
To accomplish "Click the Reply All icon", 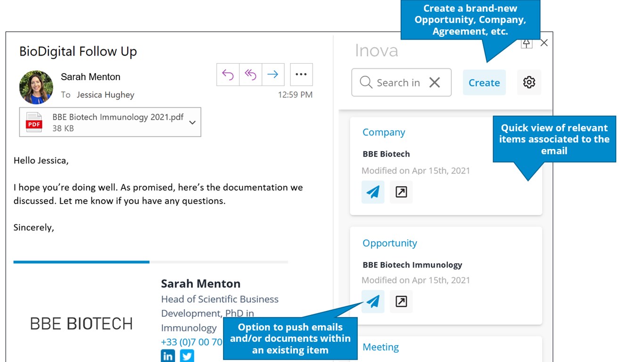I will (250, 74).
